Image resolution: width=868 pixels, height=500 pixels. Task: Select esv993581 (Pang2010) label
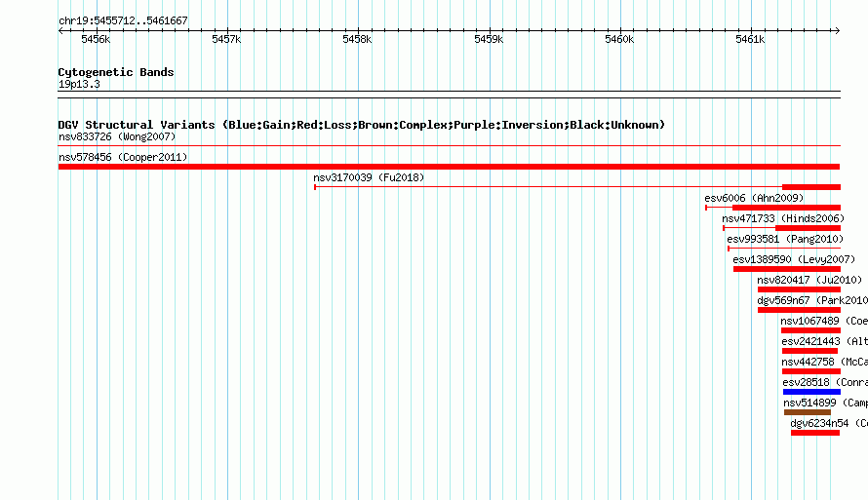click(x=785, y=239)
